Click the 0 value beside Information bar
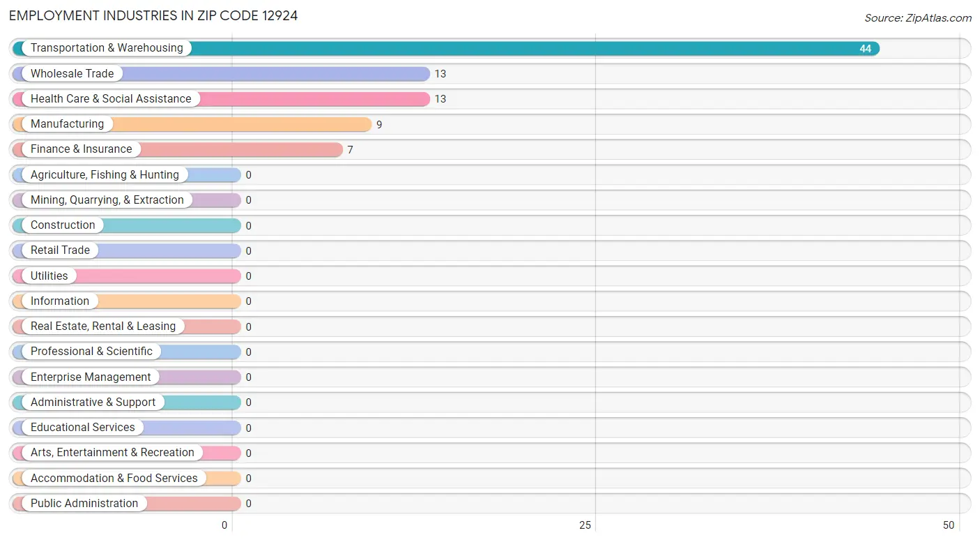The image size is (980, 542). [248, 301]
